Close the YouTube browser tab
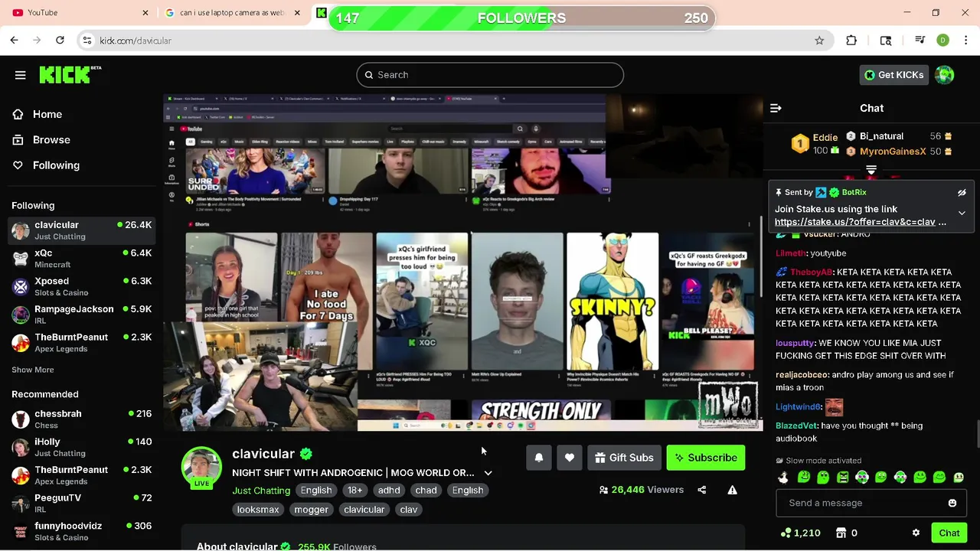This screenshot has height=551, width=980. click(x=145, y=13)
